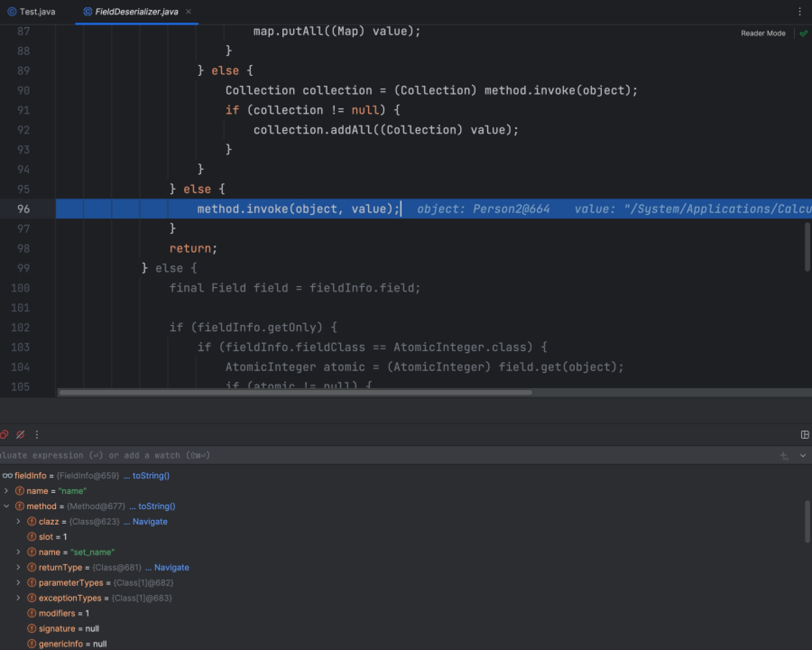Click field icon beside exceptionTypes
Screen dimensions: 812x650
(32, 599)
